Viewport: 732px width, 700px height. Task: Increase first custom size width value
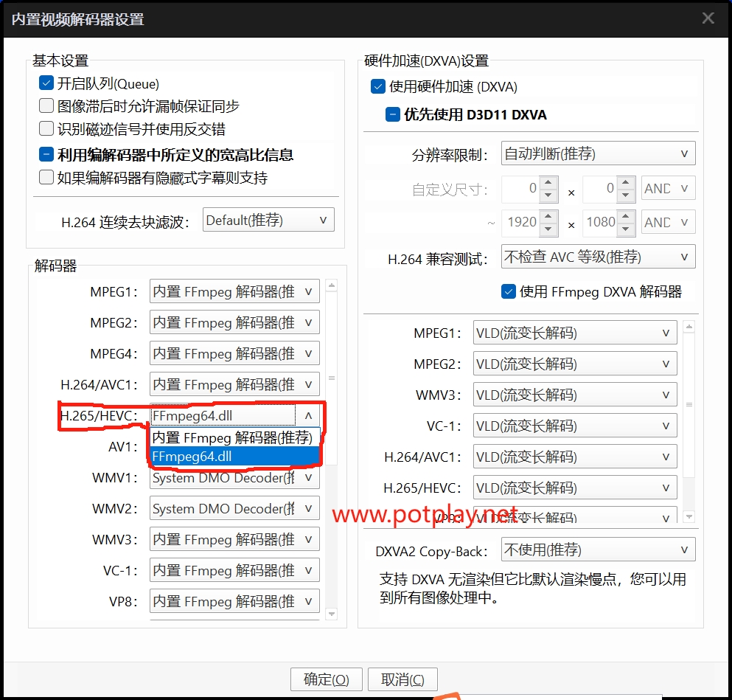(548, 183)
